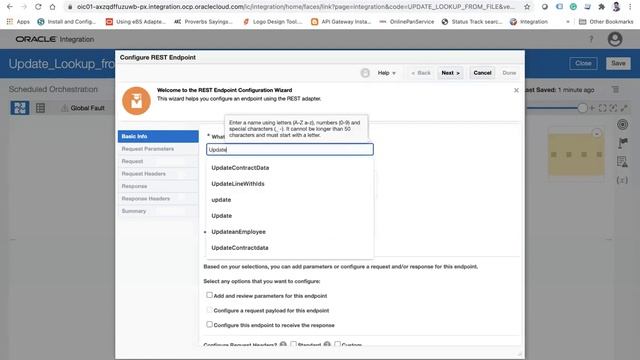Open the OnlinePanService bookmark
640x360 pixels.
coord(407,22)
